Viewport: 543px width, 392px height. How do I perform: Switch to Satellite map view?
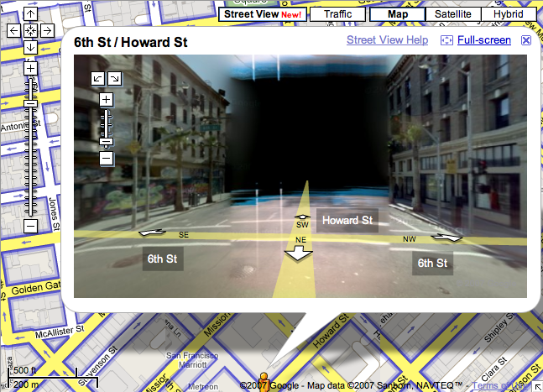click(453, 14)
